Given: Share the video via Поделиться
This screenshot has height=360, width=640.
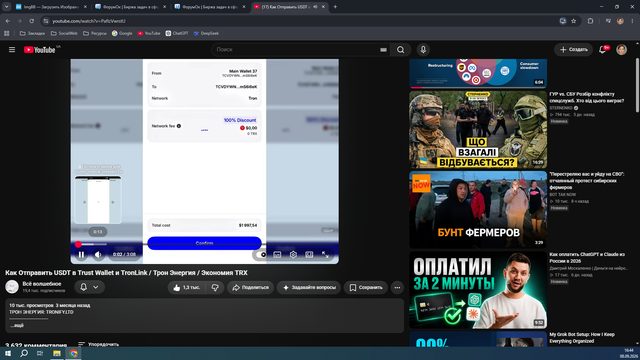Looking at the screenshot, I should coord(251,287).
